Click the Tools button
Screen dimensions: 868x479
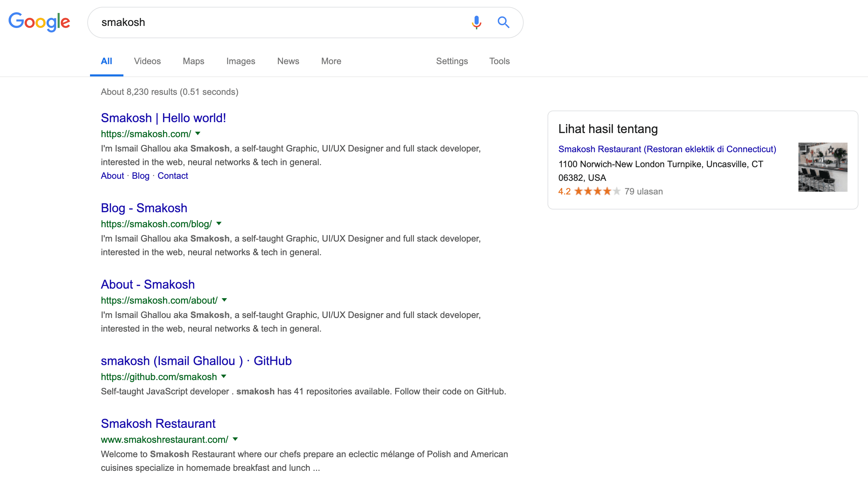pyautogui.click(x=499, y=61)
